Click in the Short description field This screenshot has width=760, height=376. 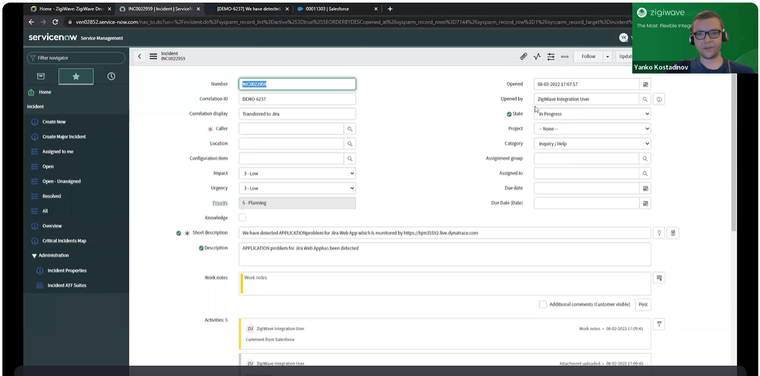point(444,233)
